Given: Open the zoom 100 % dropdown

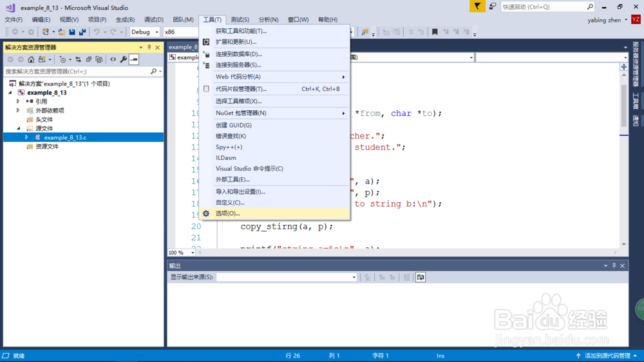Looking at the screenshot, I should (x=193, y=252).
